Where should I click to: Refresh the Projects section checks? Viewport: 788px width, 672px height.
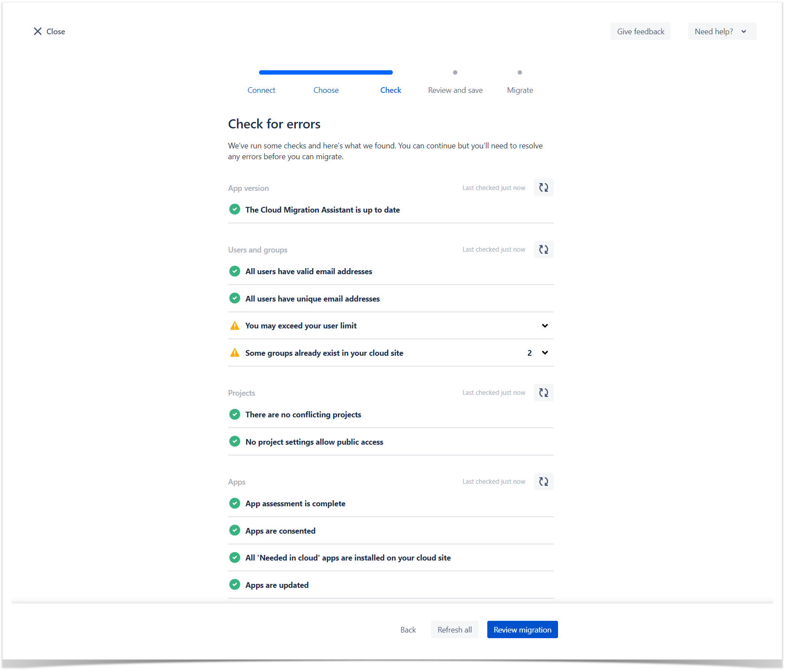coord(543,393)
